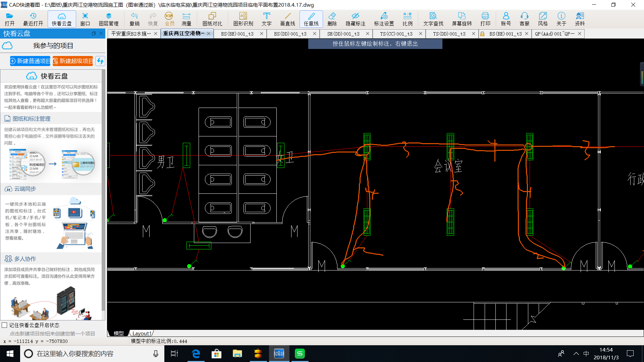The height and width of the screenshot is (362, 644).
Task: Open the 比例 scale tool
Action: coord(408,19)
